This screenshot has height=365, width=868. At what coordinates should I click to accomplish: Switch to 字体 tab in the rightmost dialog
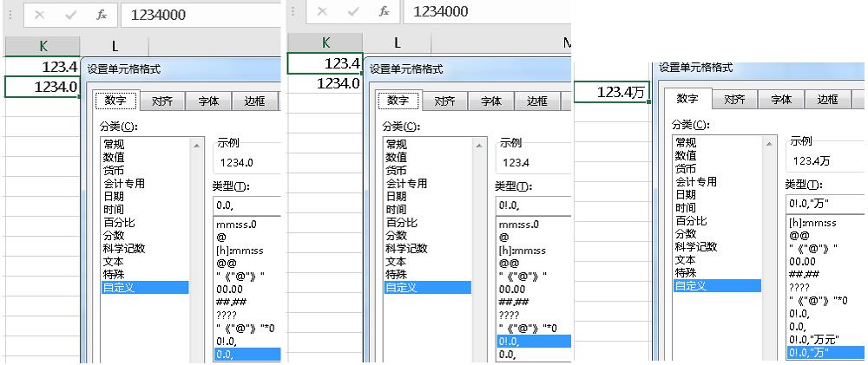click(782, 100)
